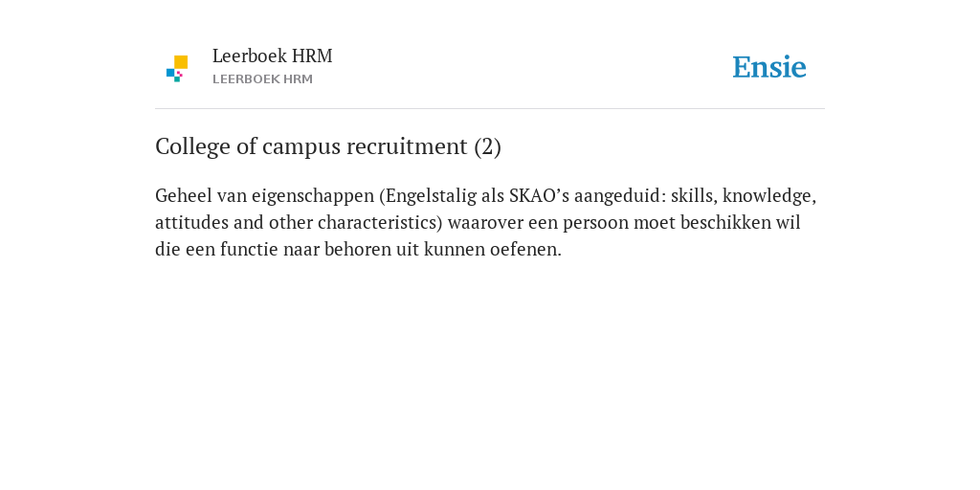Click the word "characteristics" in the paragraph

380,222
